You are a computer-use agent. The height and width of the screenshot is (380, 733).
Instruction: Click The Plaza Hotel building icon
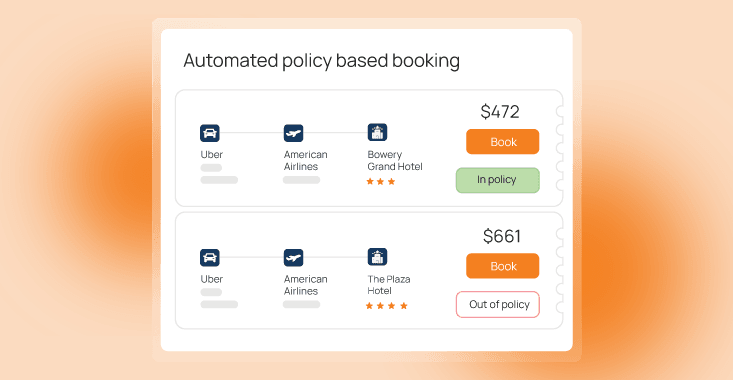tap(377, 257)
